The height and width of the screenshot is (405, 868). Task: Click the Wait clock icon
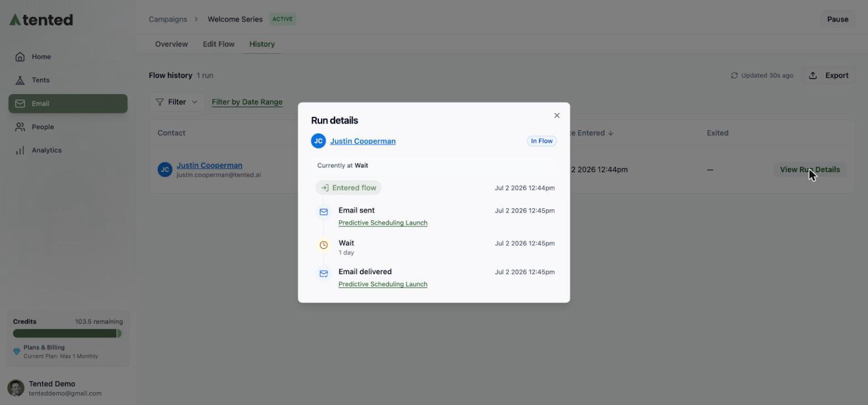[x=324, y=245]
